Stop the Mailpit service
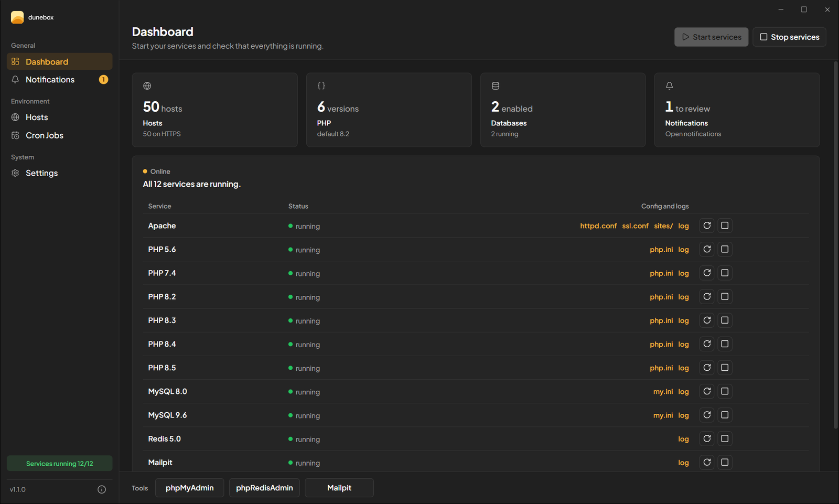Image resolution: width=839 pixels, height=504 pixels. click(725, 462)
